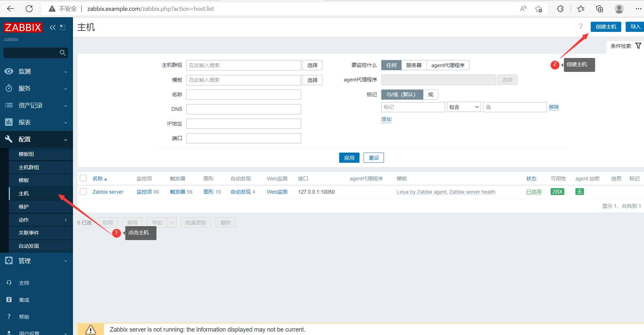Image resolution: width=644 pixels, height=335 pixels.
Task: Click the green 无 encryption badge
Action: click(x=579, y=192)
